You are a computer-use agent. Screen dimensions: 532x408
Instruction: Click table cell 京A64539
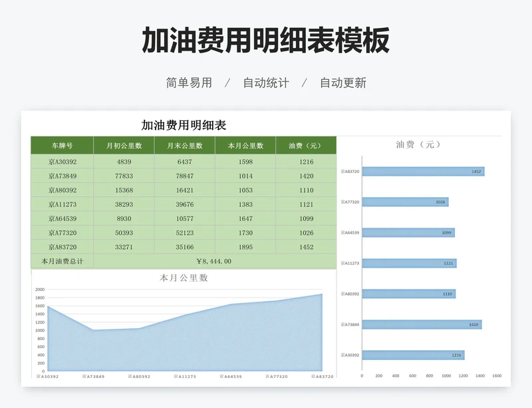point(62,219)
